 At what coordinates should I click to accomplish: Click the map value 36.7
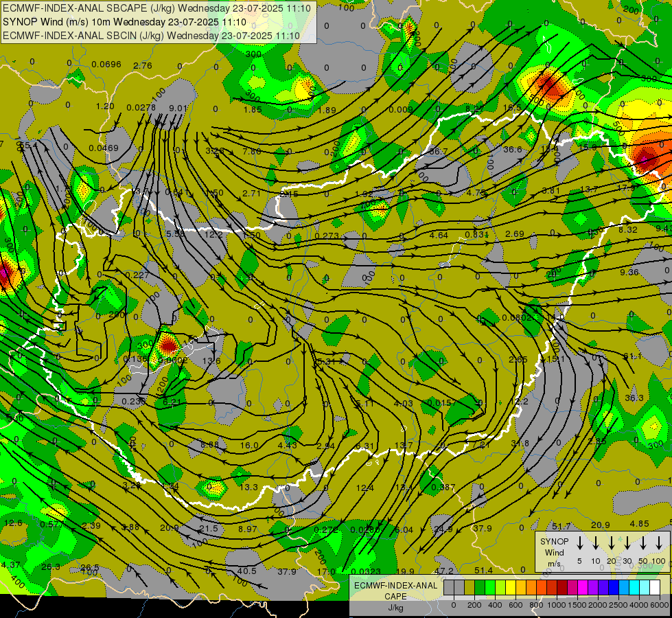[438, 151]
